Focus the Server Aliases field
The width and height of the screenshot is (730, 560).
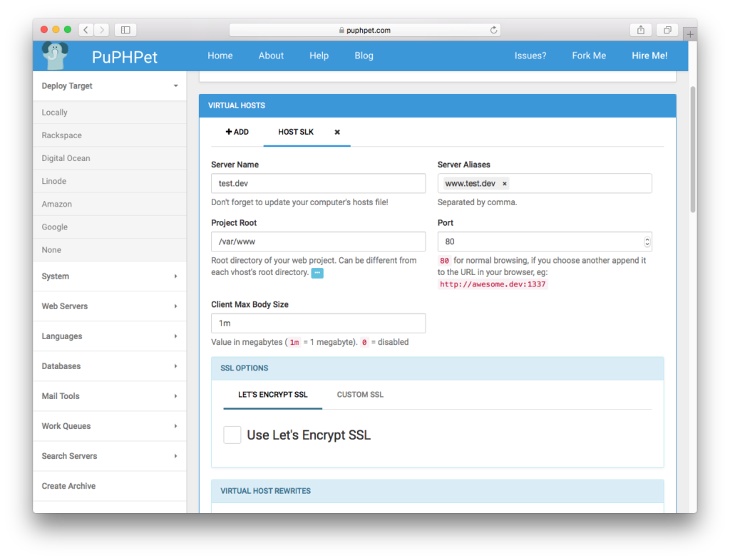(x=544, y=183)
